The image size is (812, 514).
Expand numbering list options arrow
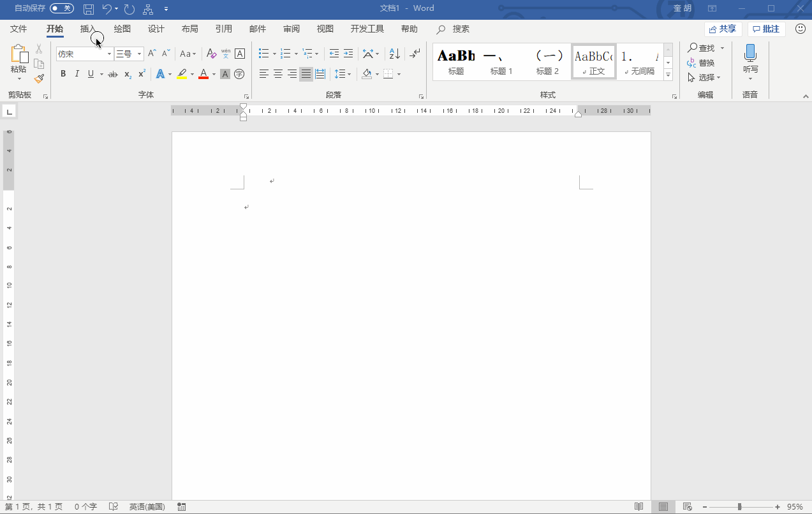(296, 54)
